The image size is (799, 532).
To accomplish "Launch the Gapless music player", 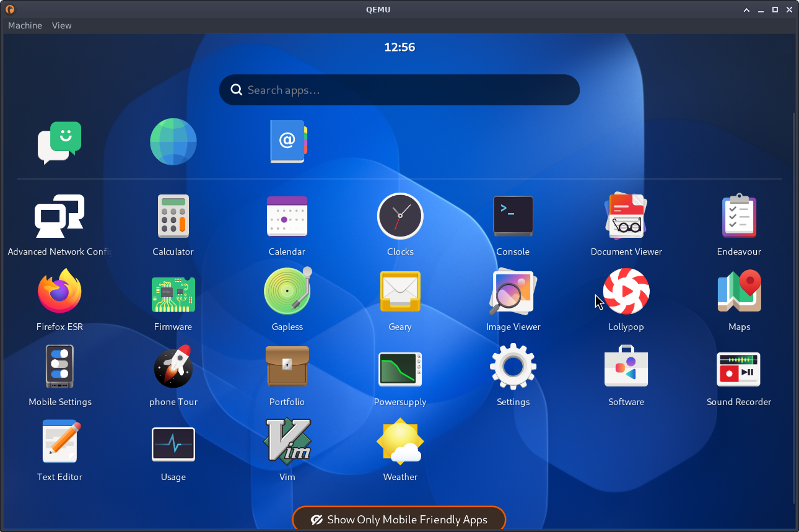I will coord(287,290).
